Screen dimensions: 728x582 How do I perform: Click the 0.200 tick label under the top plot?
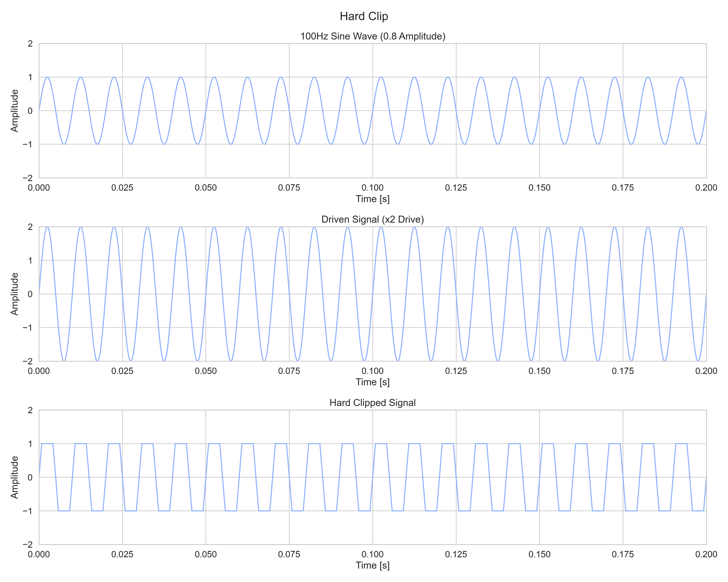[x=706, y=188]
